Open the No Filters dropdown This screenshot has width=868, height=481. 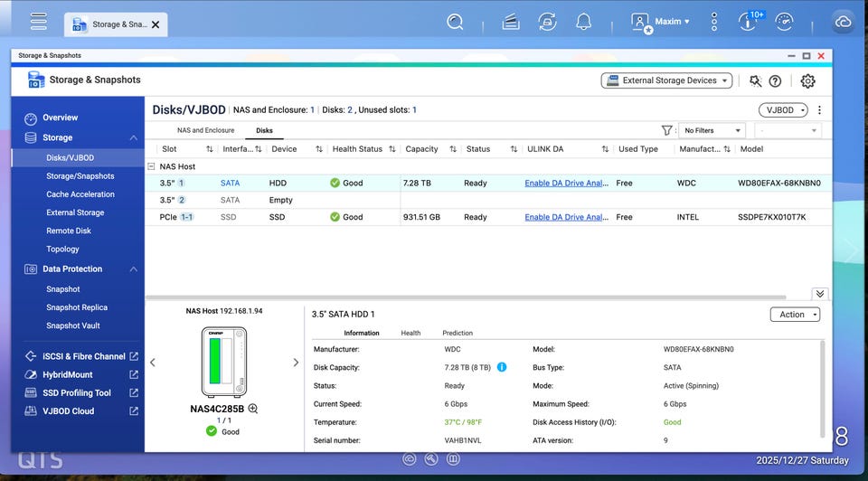pyautogui.click(x=711, y=130)
